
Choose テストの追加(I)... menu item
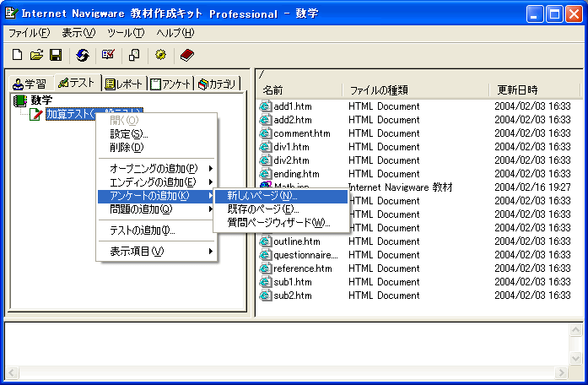[157, 230]
